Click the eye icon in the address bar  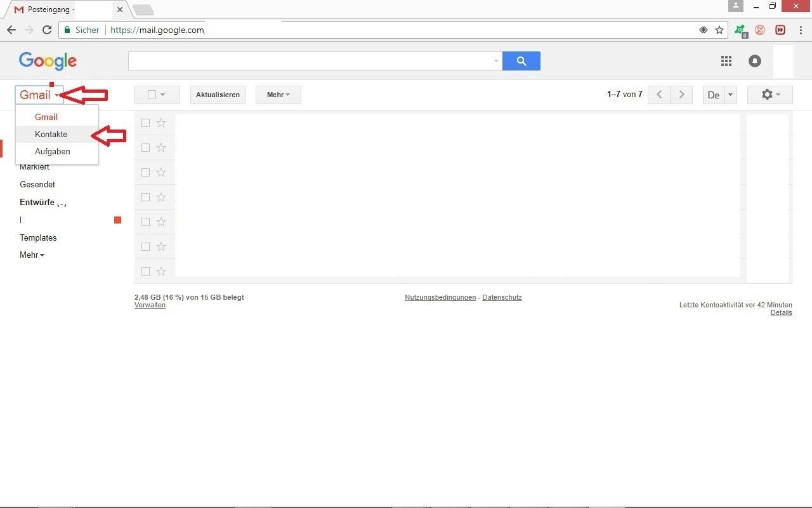click(x=704, y=30)
